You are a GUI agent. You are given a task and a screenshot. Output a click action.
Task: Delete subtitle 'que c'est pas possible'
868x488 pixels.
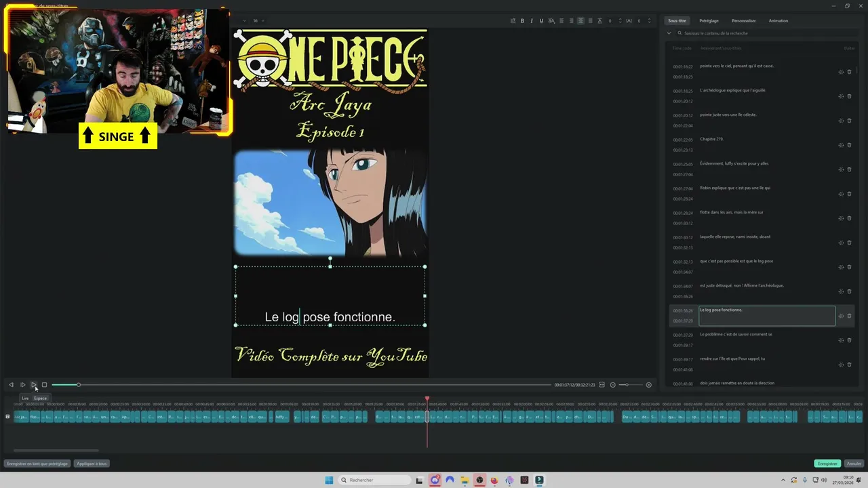click(x=849, y=267)
